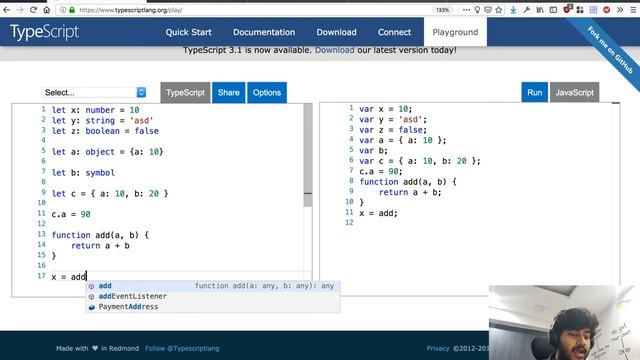Click 'let c = { a: 10, b: 20 }' line
Image resolution: width=640 pixels, height=360 pixels.
[x=110, y=193]
